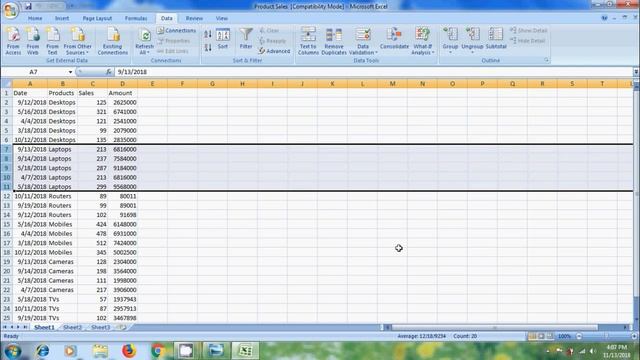The height and width of the screenshot is (360, 640).
Task: Switch to the View tab
Action: [222, 18]
